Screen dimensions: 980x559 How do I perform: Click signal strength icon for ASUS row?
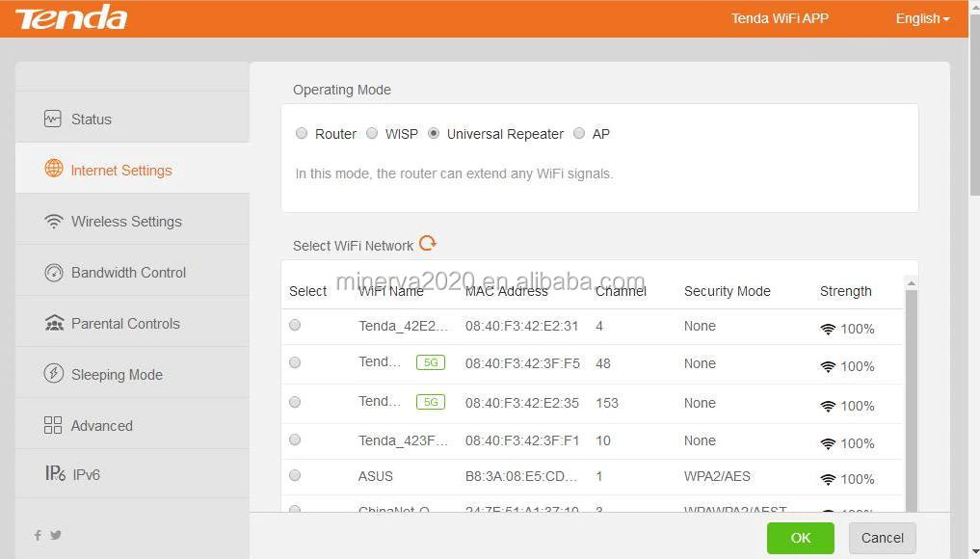pos(828,480)
